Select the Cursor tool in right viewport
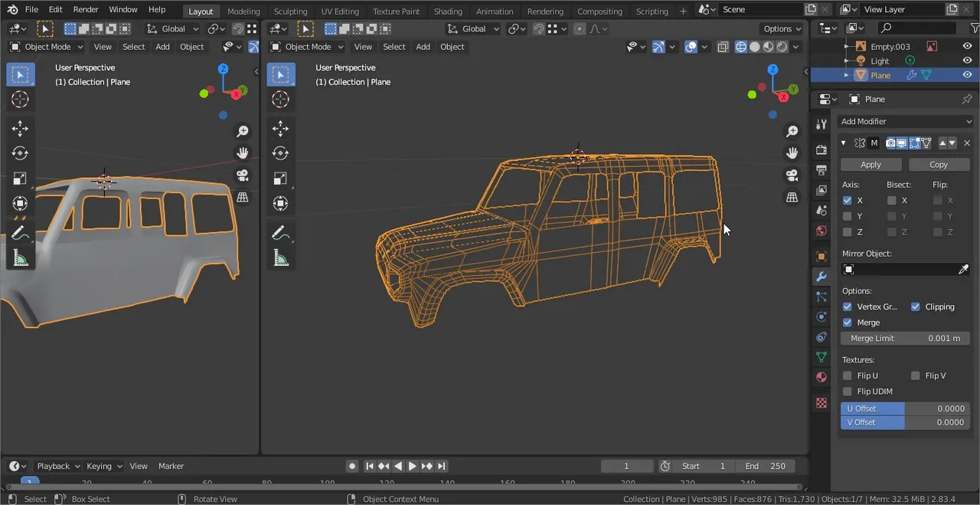 pos(280,99)
